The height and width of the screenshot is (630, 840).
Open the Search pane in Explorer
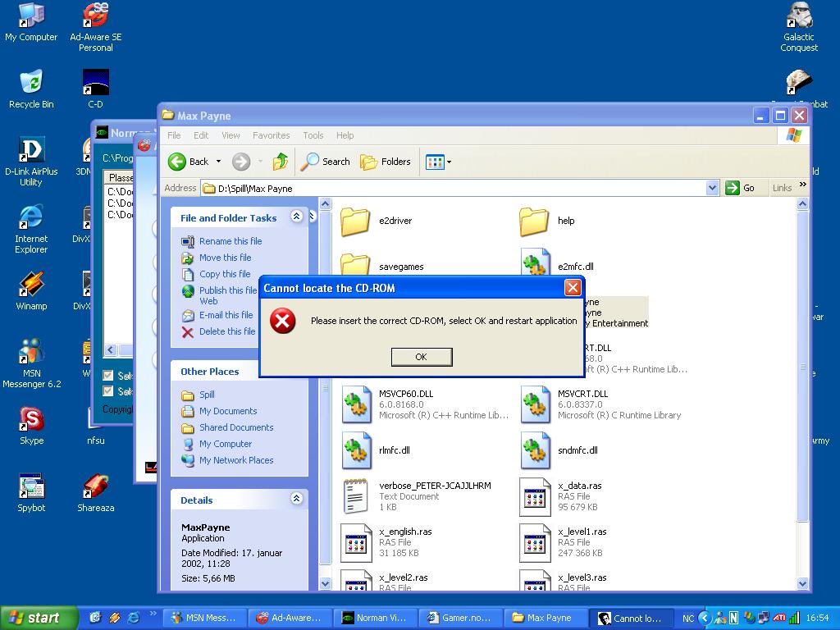tap(325, 162)
